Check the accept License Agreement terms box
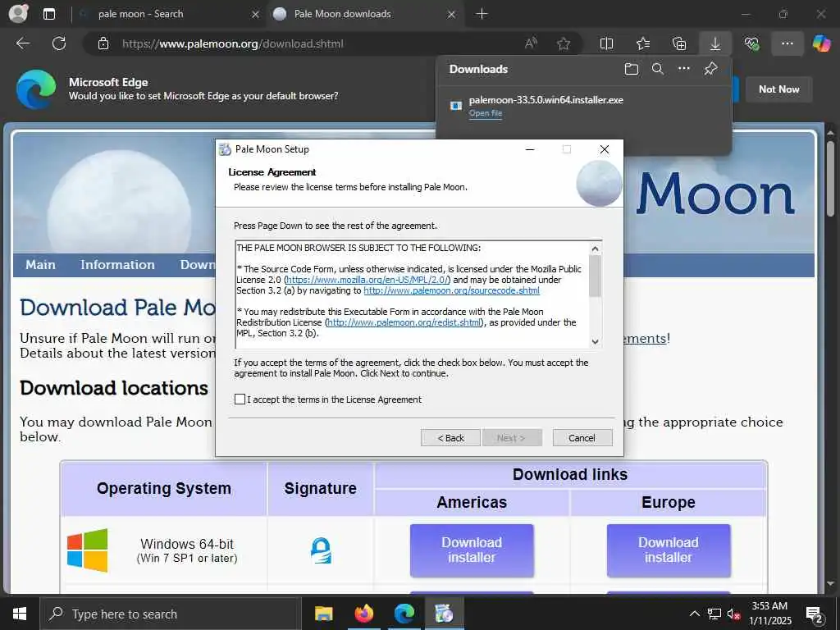This screenshot has width=840, height=630. click(240, 399)
